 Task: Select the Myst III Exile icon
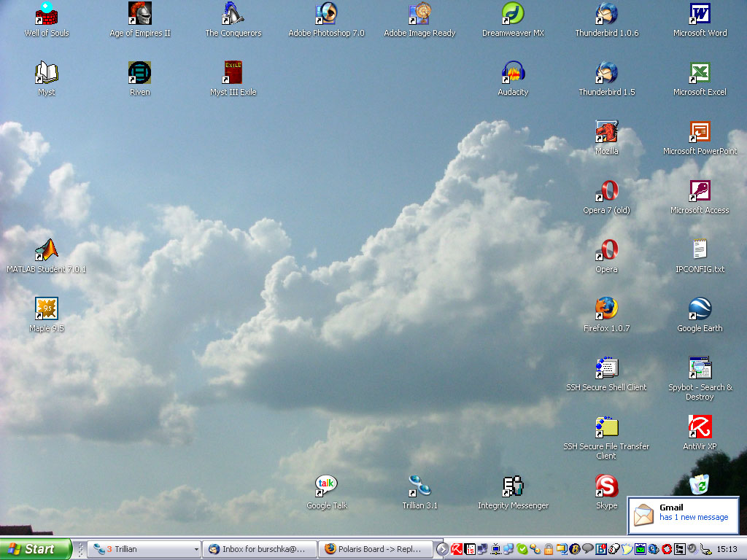click(x=233, y=73)
